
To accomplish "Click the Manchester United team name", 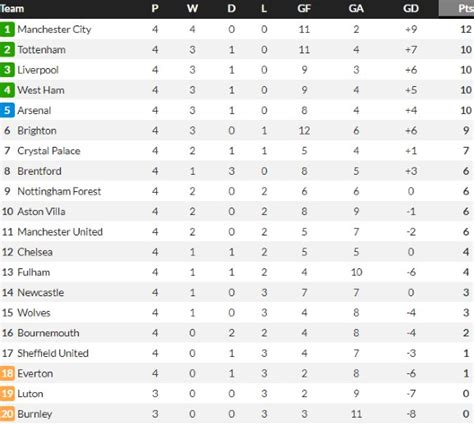I will (60, 232).
